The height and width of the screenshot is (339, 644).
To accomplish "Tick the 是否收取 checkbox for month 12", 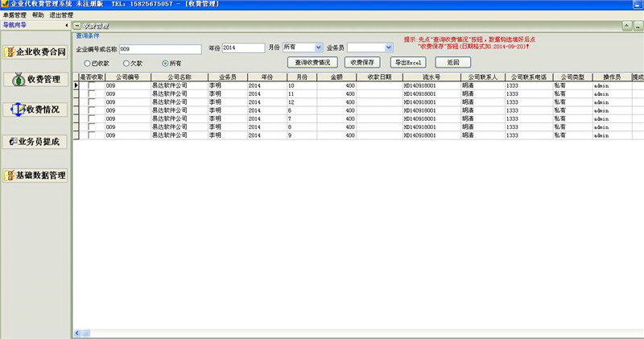I will 91,102.
